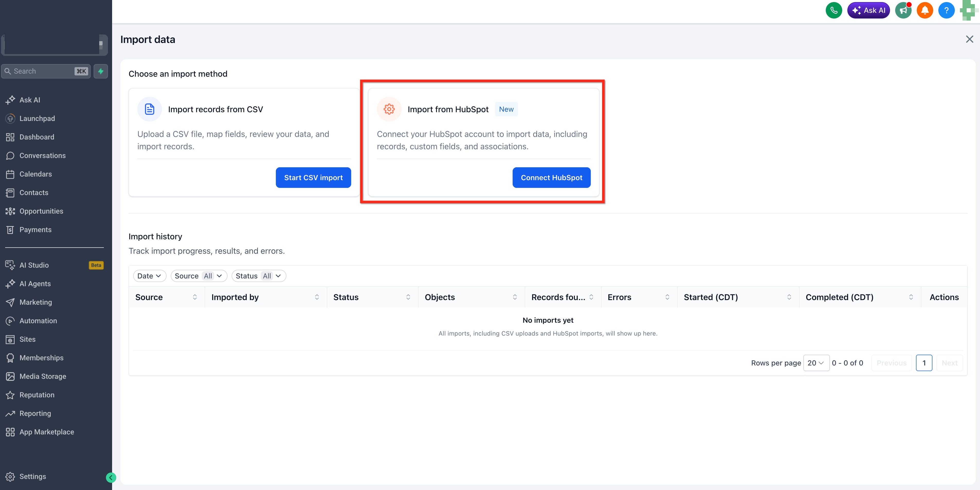
Task: Open the Source All filter dropdown
Action: click(x=198, y=276)
